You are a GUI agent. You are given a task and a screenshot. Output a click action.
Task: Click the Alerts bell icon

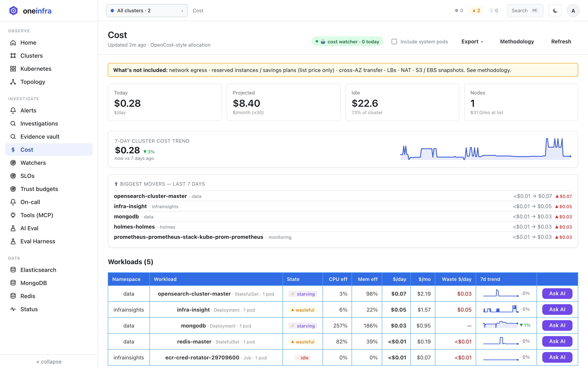coord(13,110)
